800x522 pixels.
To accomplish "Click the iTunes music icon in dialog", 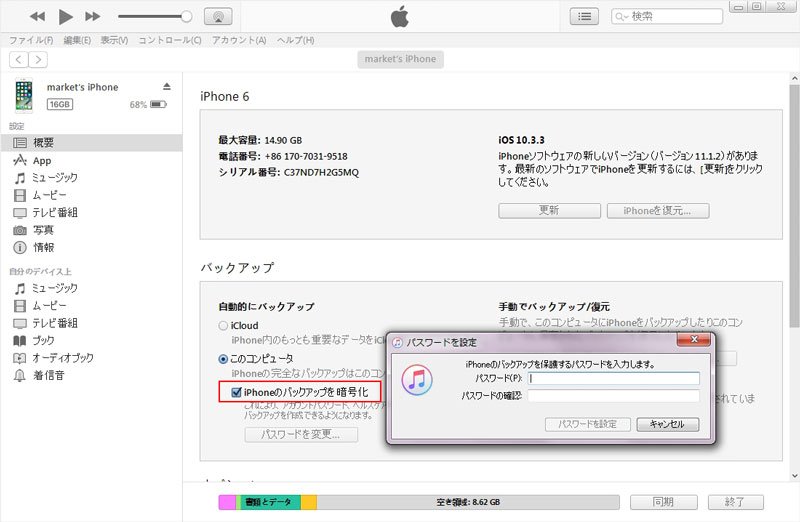I will 417,380.
